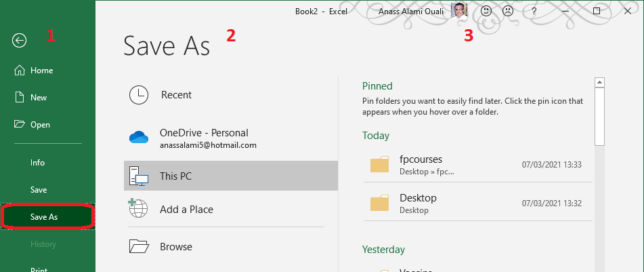Click the Today group heading
This screenshot has height=272, width=644.
[376, 136]
